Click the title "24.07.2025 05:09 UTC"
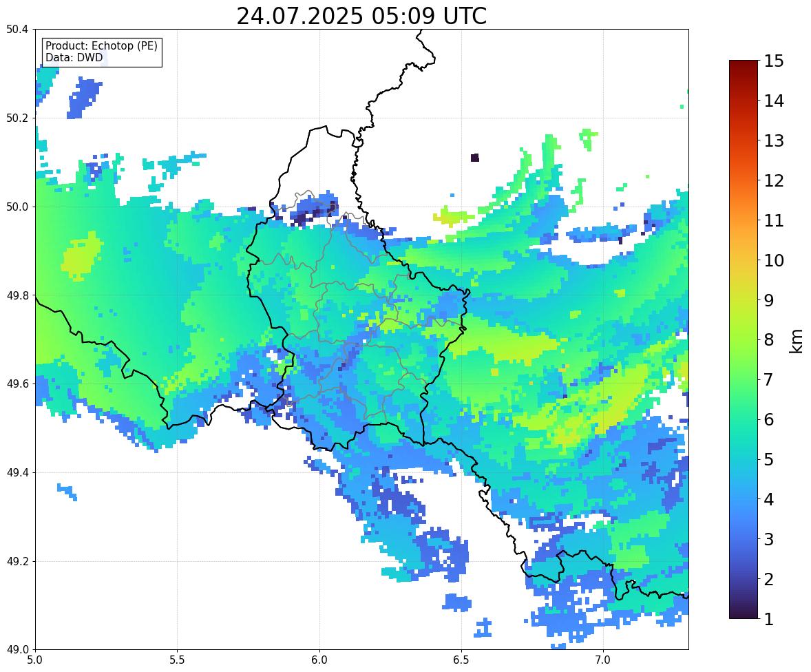811x672 pixels. [361, 16]
